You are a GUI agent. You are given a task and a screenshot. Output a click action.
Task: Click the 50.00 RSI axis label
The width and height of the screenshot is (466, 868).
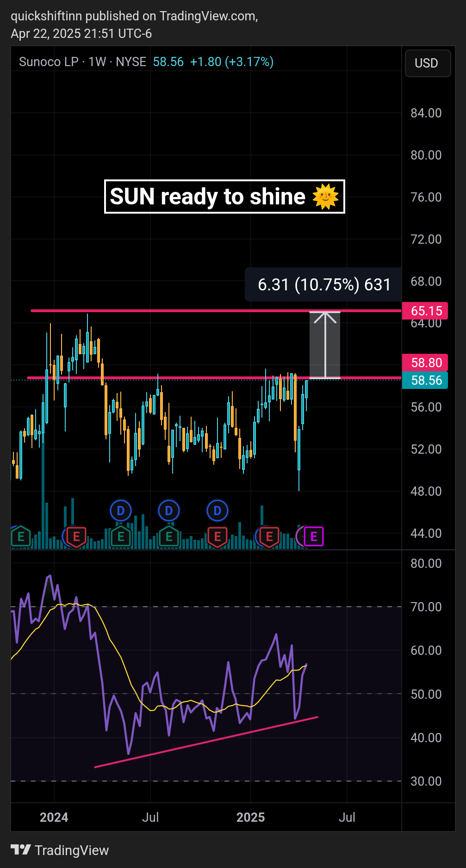click(x=426, y=694)
